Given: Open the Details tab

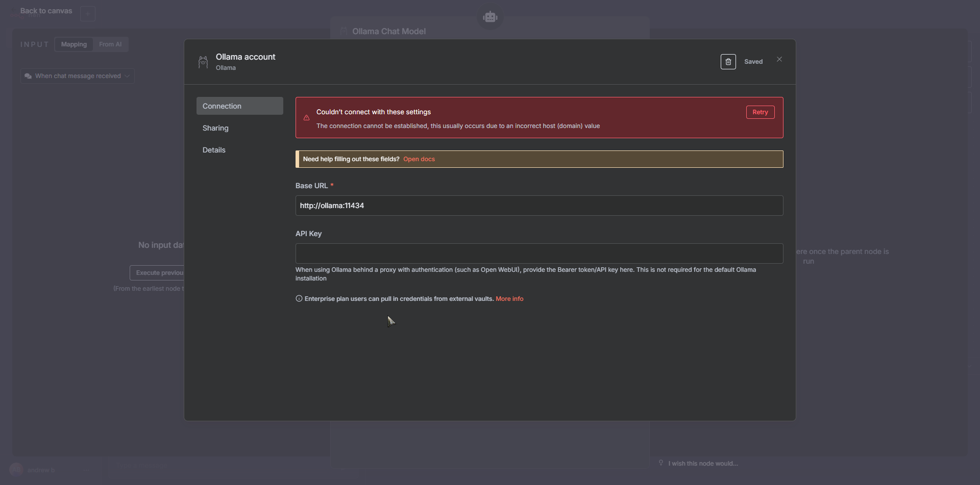Looking at the screenshot, I should tap(240, 150).
